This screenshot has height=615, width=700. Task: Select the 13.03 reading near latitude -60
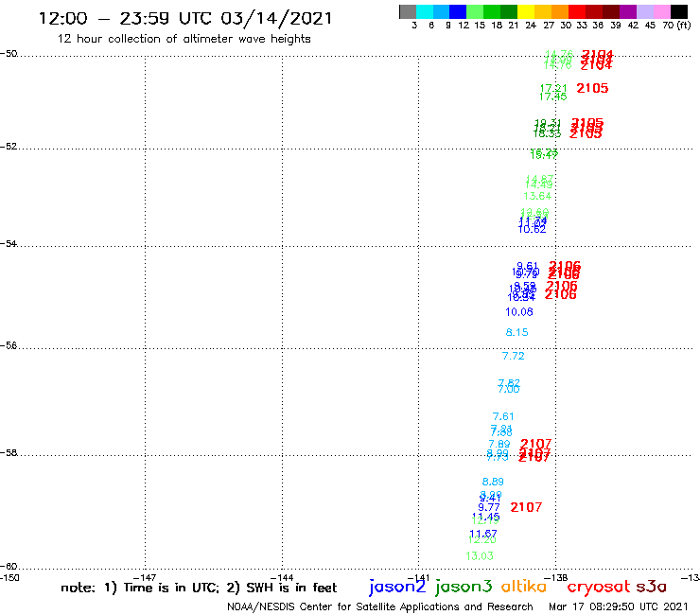pyautogui.click(x=480, y=556)
